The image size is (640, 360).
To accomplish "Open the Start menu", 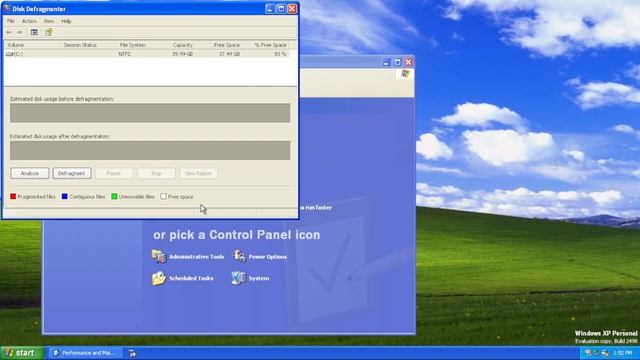I will click(22, 353).
